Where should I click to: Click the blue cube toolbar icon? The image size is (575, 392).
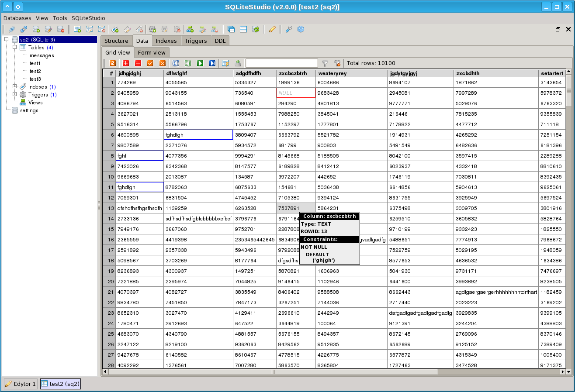point(301,29)
